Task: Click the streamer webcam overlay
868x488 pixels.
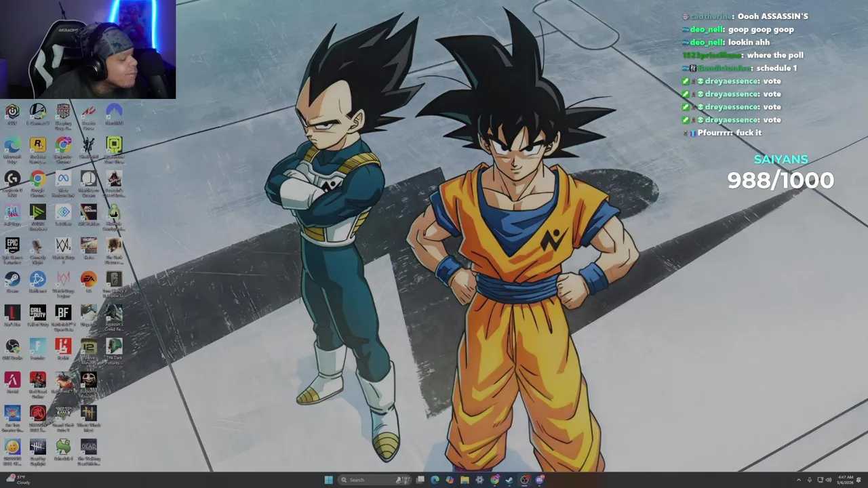Action: [88, 49]
